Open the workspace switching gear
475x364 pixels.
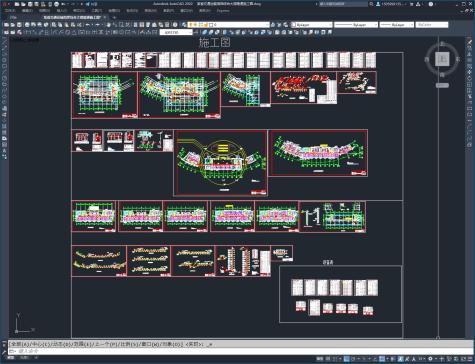point(430,359)
